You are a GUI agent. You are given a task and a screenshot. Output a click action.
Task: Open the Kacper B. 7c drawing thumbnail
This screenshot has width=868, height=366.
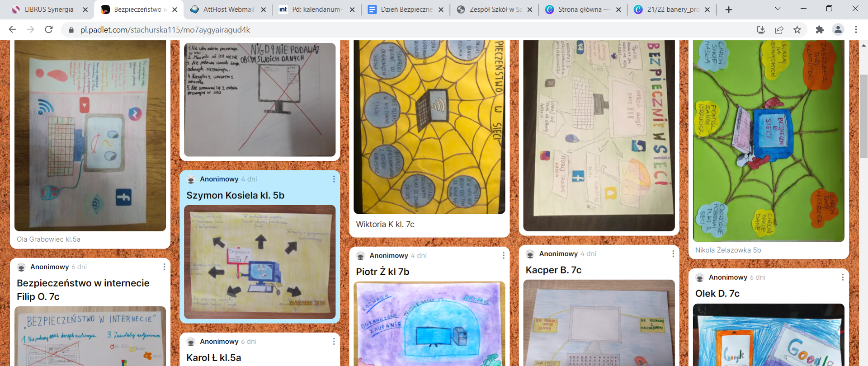599,323
